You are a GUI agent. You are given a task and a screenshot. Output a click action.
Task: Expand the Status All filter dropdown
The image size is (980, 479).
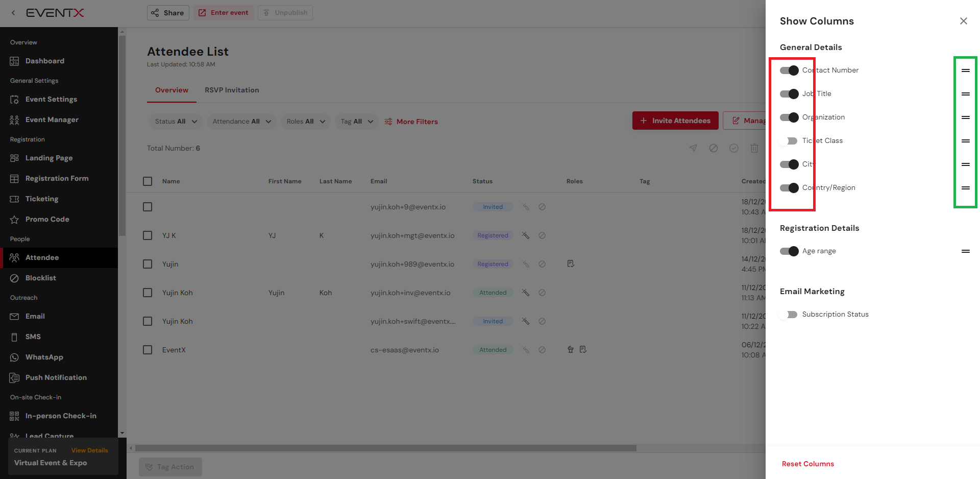coord(176,122)
